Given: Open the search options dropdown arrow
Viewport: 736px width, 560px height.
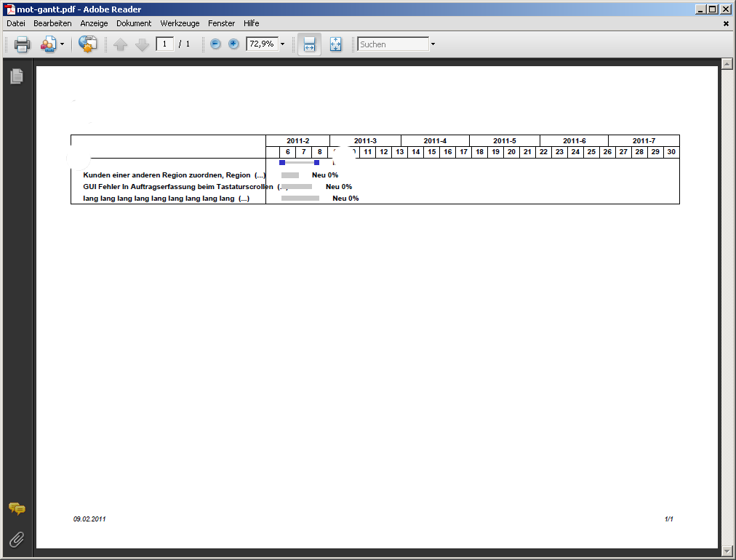Looking at the screenshot, I should [433, 44].
